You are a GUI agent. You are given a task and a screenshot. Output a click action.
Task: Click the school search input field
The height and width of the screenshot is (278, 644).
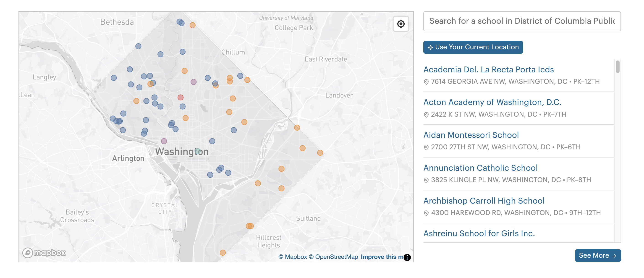tap(522, 21)
